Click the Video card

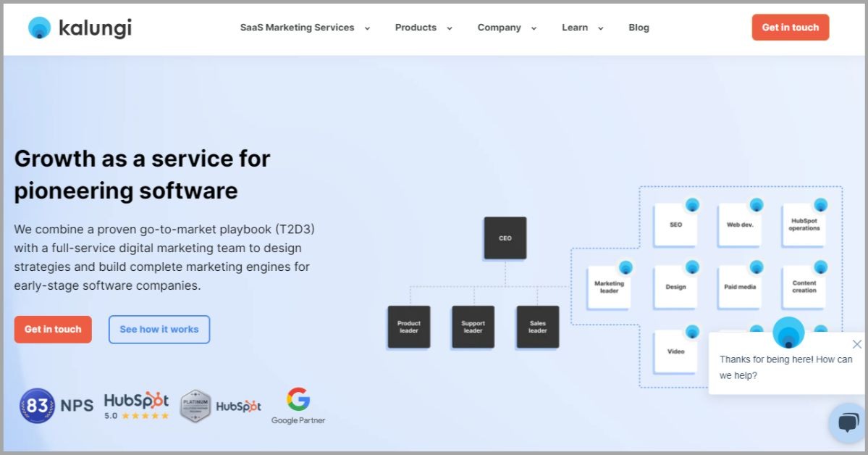click(676, 351)
